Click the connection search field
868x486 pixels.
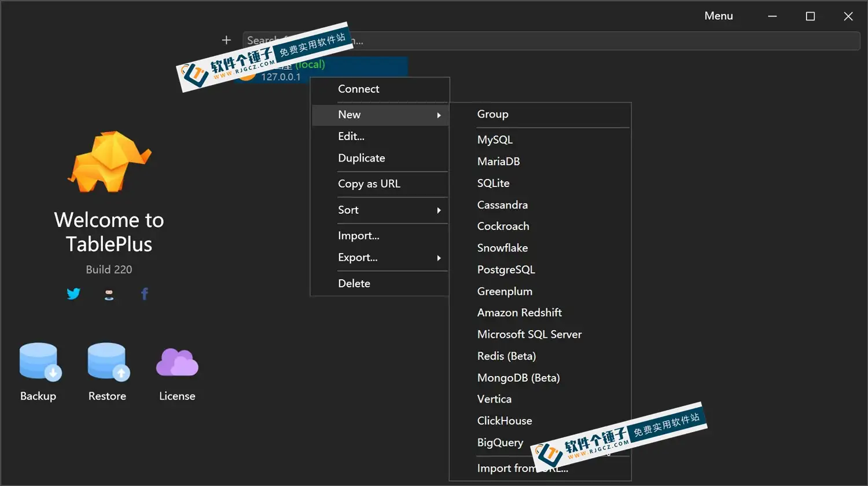tap(551, 41)
